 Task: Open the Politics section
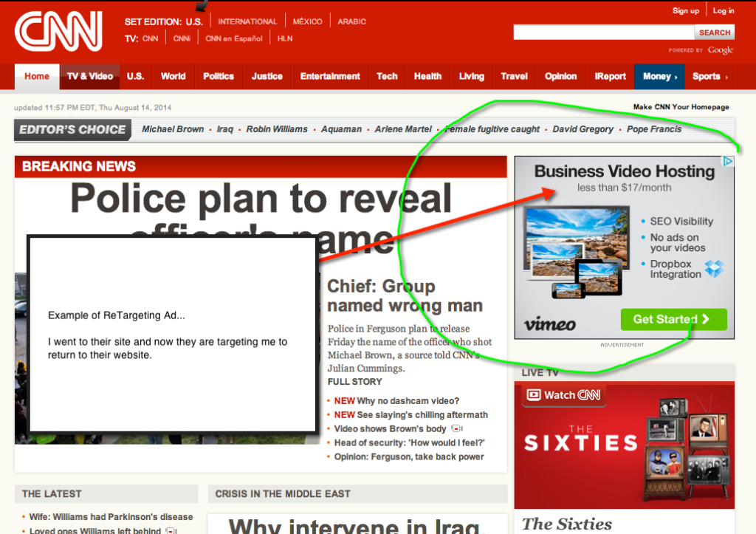point(219,76)
